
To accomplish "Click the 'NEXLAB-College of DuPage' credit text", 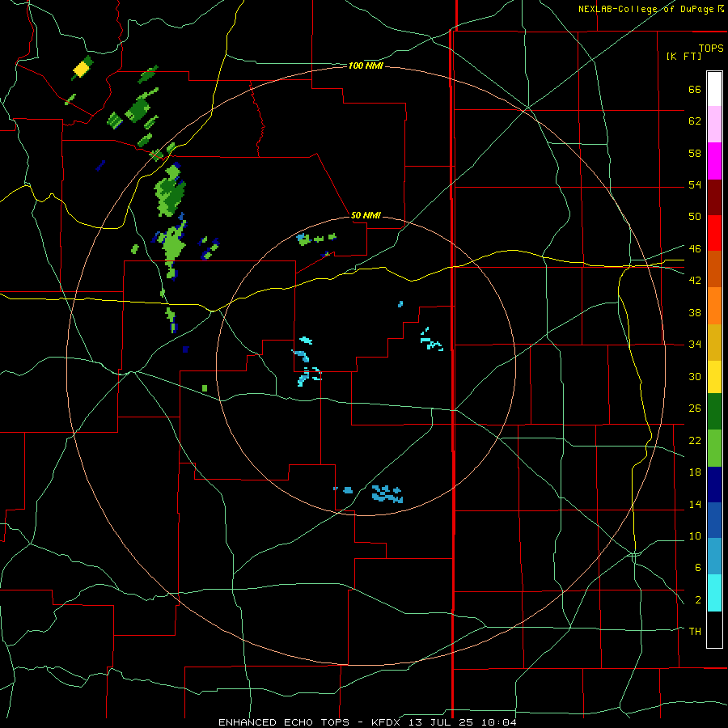I will pos(647,9).
